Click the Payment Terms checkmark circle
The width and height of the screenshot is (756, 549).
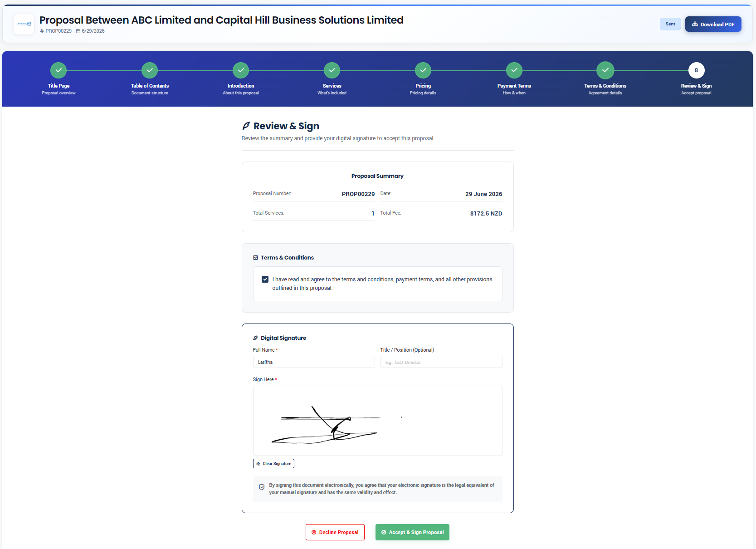click(x=514, y=70)
